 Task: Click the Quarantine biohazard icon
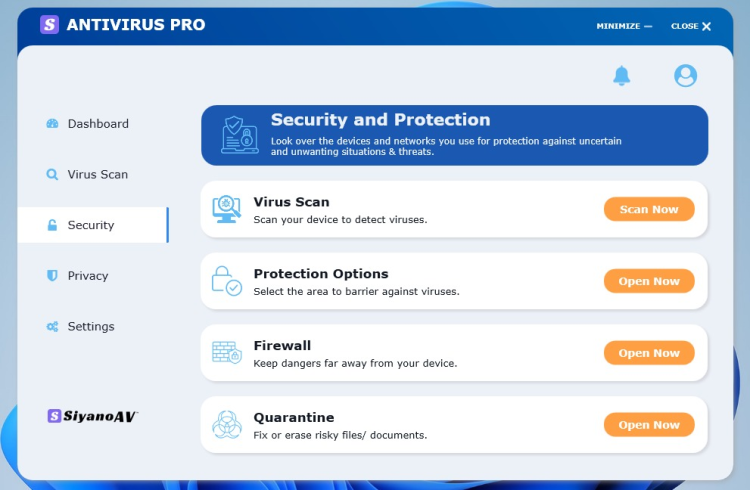pos(227,425)
